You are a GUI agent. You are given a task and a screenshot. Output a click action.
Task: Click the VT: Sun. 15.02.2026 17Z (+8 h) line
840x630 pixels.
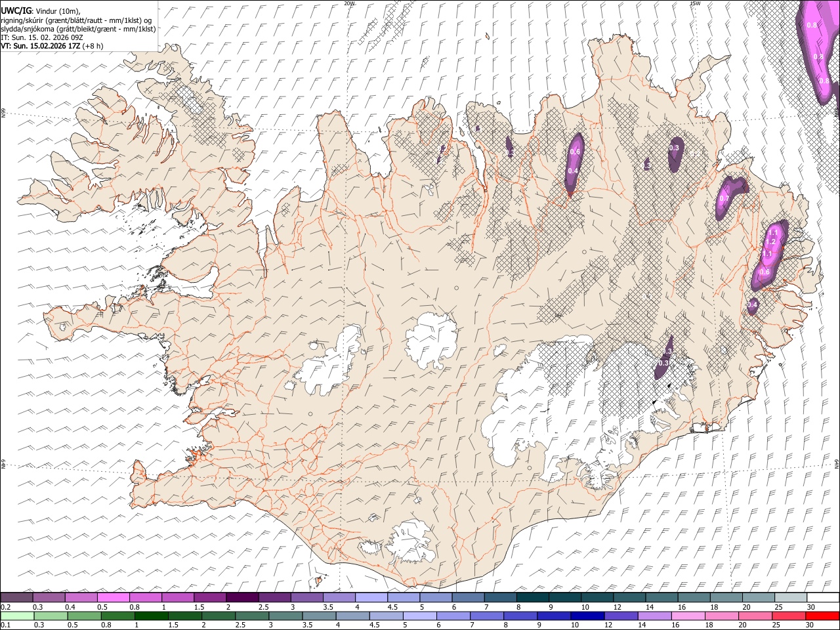point(52,46)
